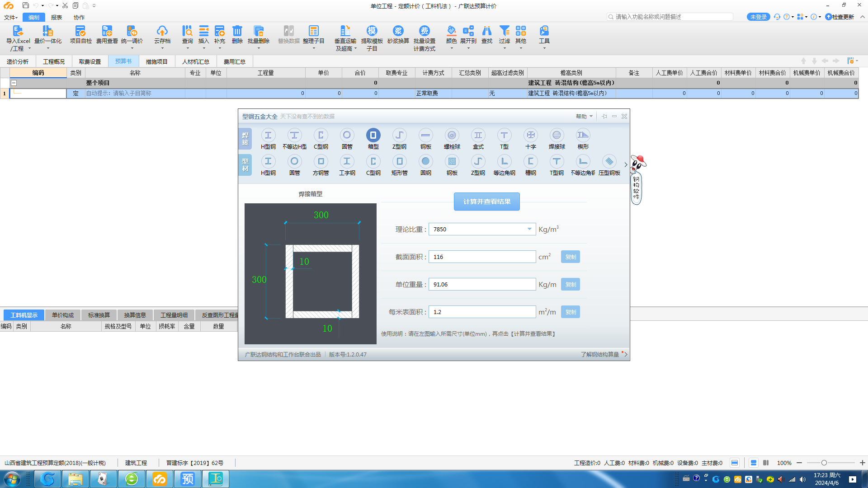The image size is (868, 488).
Task: Switch to 取费设置 tab
Action: (x=90, y=61)
